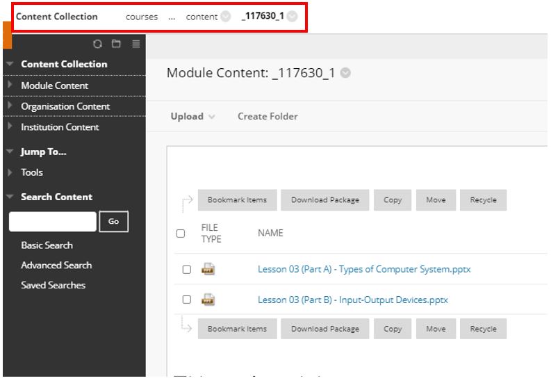Image resolution: width=551 pixels, height=392 pixels.
Task: Collapse the Content Collection sidebar section
Action: pos(10,64)
